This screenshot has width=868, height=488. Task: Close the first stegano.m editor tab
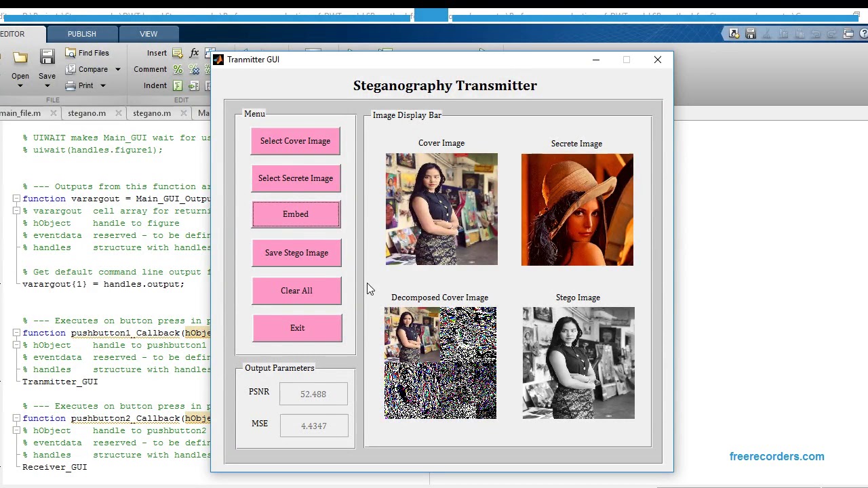(x=119, y=113)
